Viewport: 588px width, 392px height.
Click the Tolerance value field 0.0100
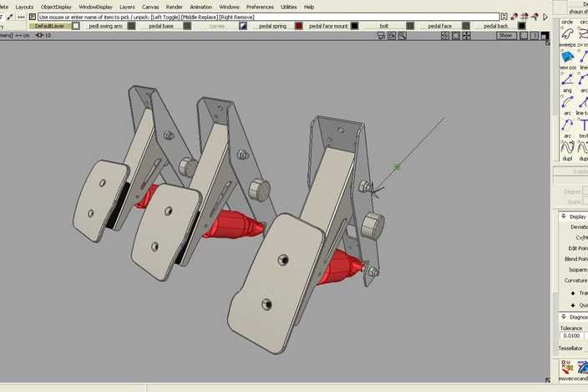coord(571,336)
